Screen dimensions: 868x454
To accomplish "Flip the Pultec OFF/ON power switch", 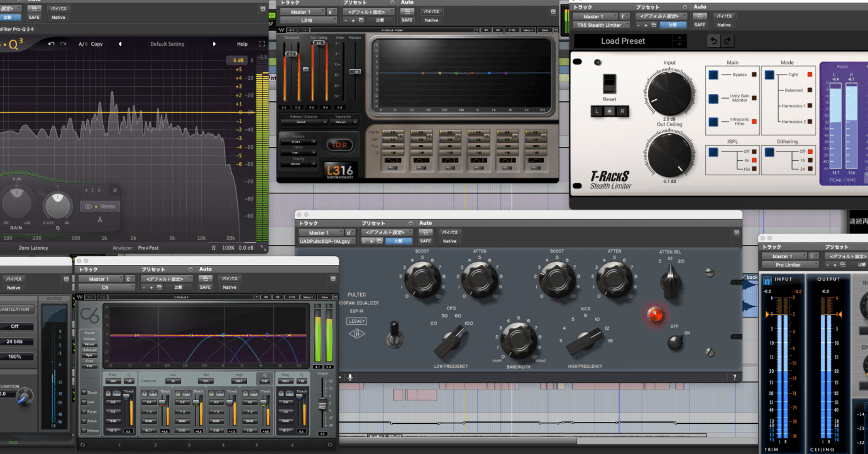I will 675,341.
